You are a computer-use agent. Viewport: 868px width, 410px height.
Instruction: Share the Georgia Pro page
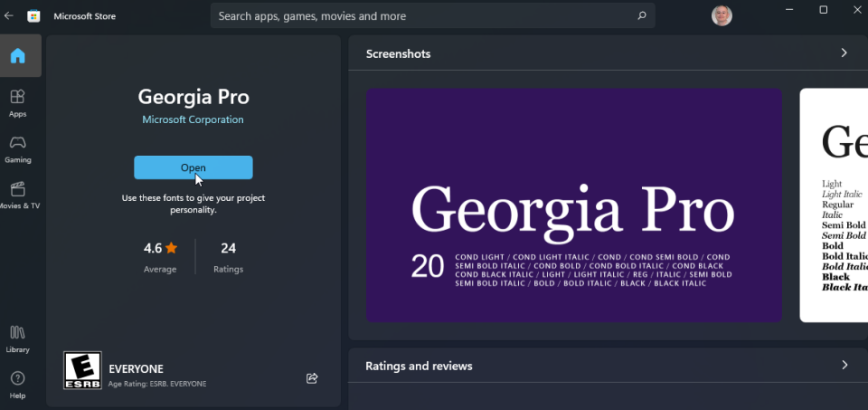click(x=312, y=378)
